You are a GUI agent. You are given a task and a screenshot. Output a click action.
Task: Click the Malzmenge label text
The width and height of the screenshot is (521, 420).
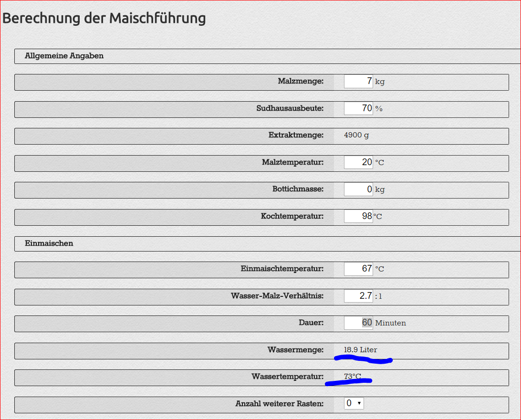[301, 81]
